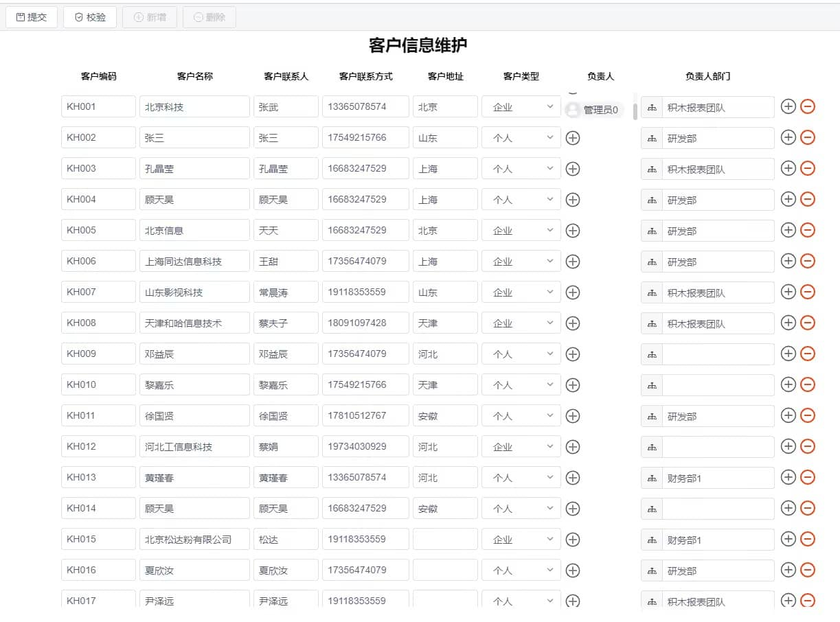Image resolution: width=840 pixels, height=622 pixels.
Task: Delete row KH006 with minus icon
Action: click(808, 261)
